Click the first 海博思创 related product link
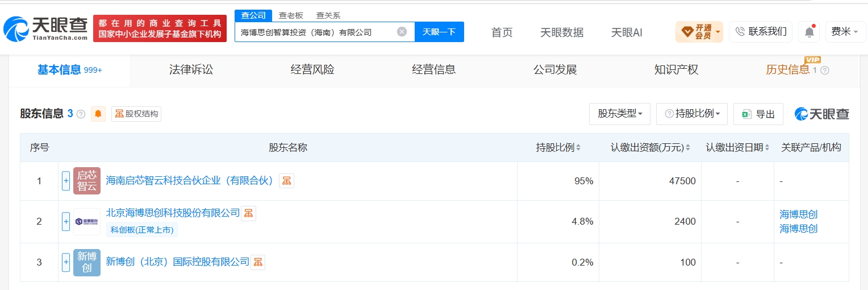868x290 pixels. pyautogui.click(x=798, y=214)
